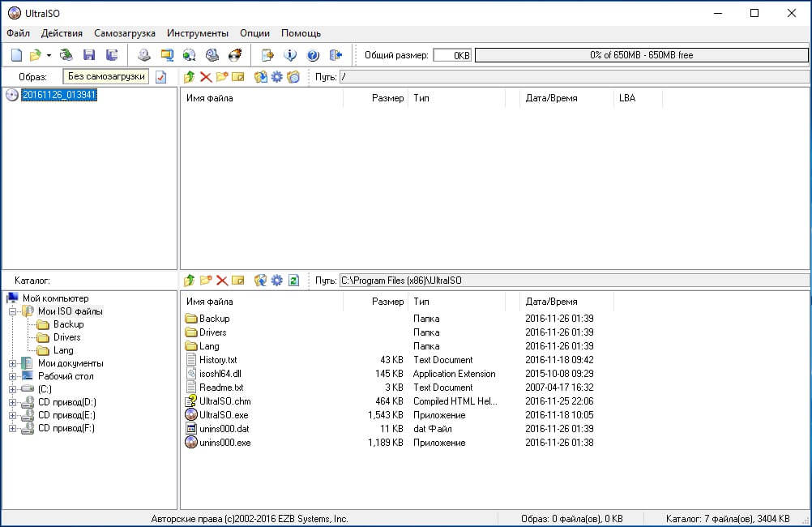Click the Convert image format icon
The image size is (812, 527).
tap(190, 55)
